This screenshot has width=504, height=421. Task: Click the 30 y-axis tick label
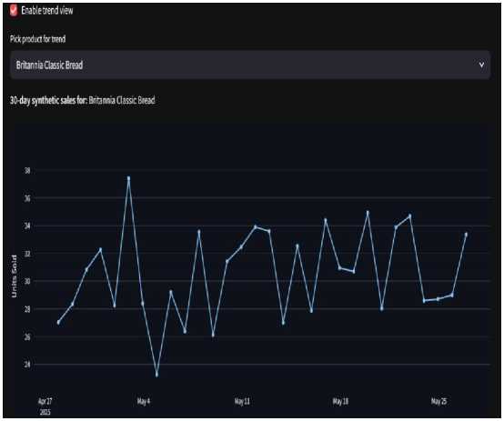[27, 281]
